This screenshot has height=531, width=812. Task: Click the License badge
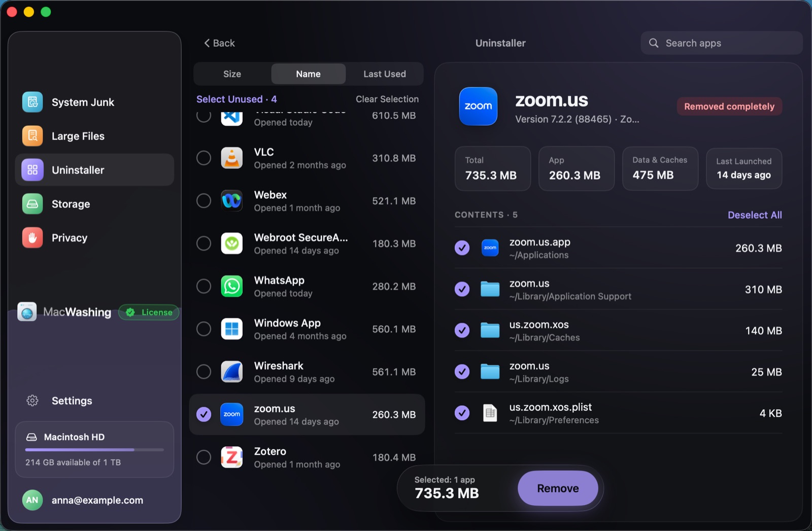tap(149, 312)
